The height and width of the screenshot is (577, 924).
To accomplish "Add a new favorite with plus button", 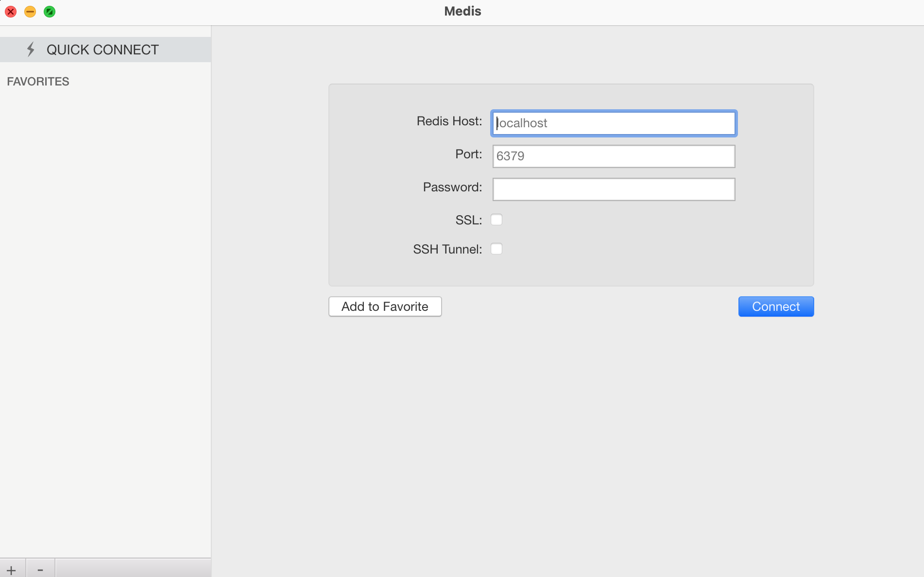I will coord(12,570).
